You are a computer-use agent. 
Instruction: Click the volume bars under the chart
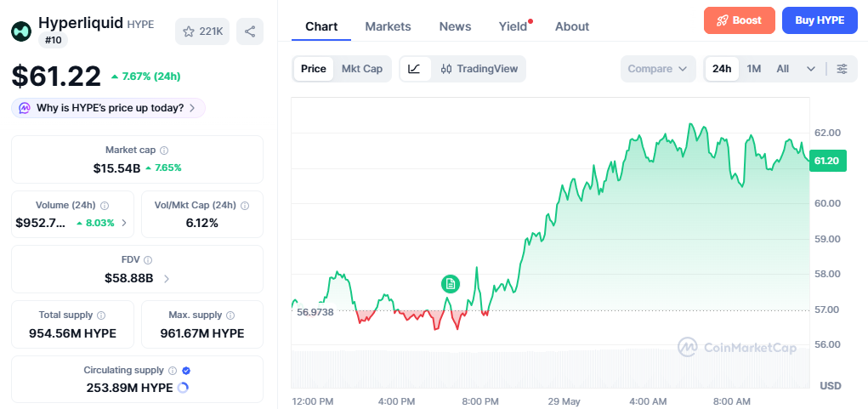pyautogui.click(x=550, y=368)
